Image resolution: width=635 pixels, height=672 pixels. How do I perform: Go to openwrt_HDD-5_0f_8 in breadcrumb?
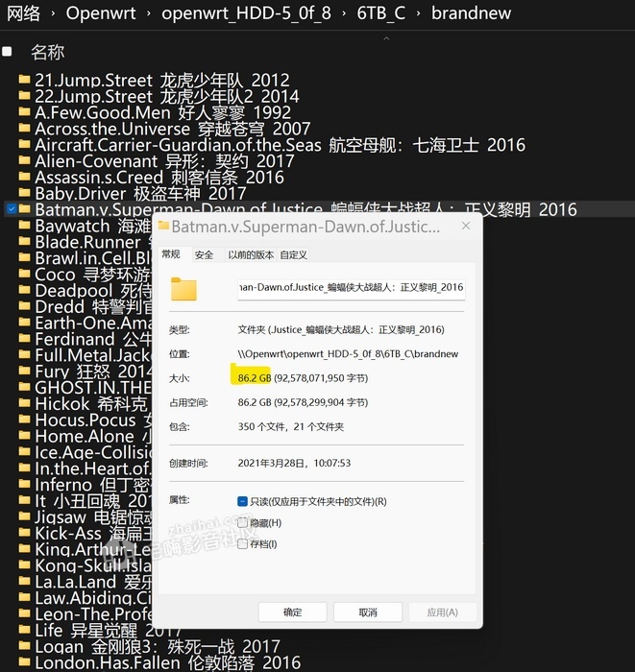pos(246,13)
